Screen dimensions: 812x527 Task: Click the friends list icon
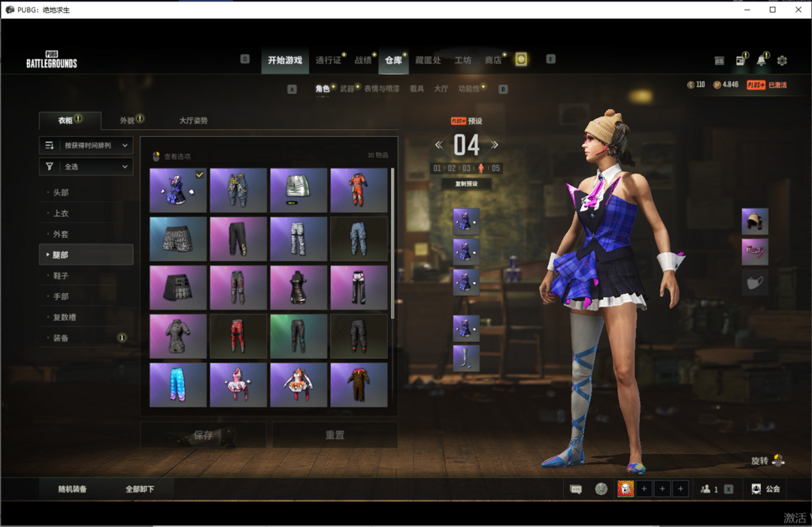click(706, 489)
